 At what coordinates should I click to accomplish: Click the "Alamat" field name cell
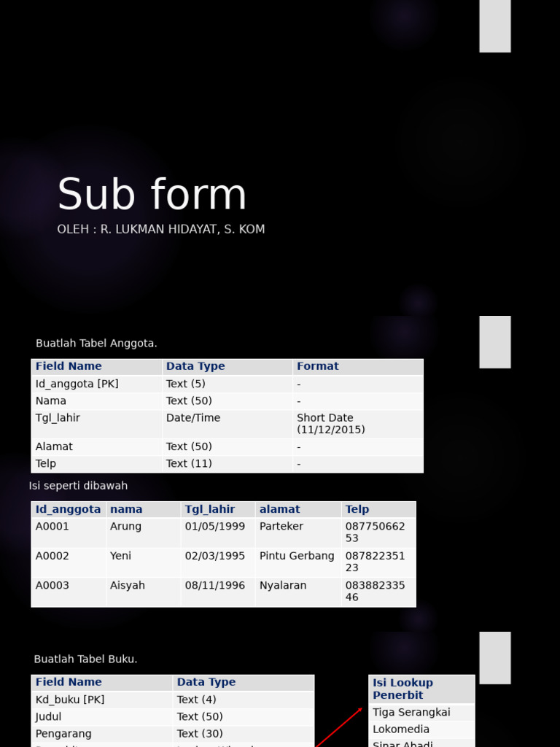pyautogui.click(x=54, y=446)
